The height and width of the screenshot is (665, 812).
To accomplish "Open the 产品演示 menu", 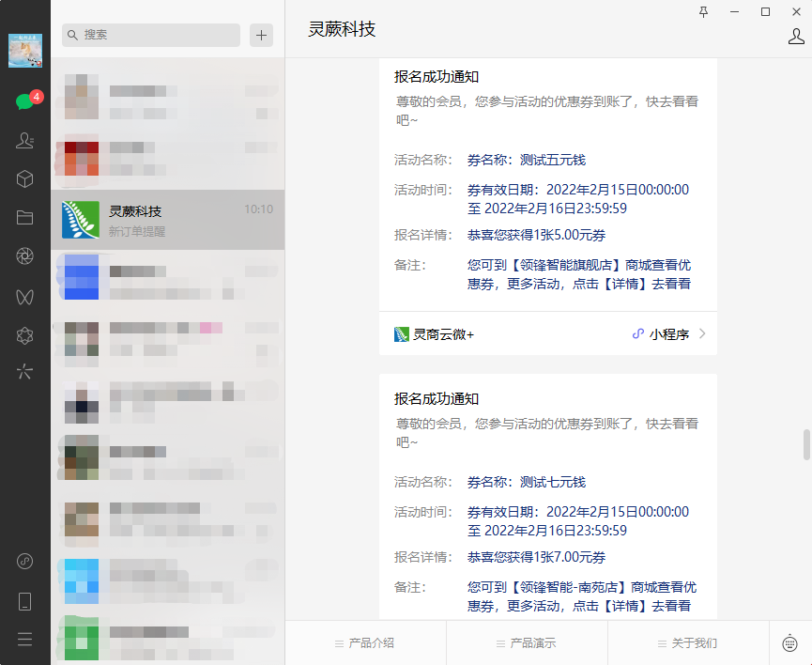I will 527,643.
